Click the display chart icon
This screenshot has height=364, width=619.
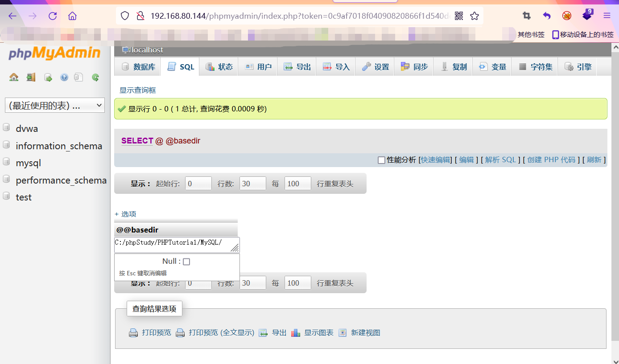pyautogui.click(x=296, y=333)
